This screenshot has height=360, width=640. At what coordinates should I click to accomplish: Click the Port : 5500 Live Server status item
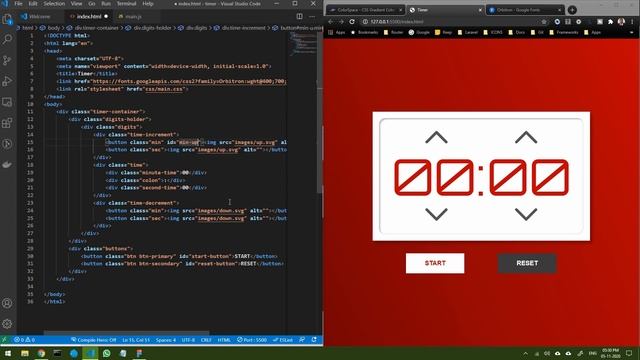tap(252, 340)
